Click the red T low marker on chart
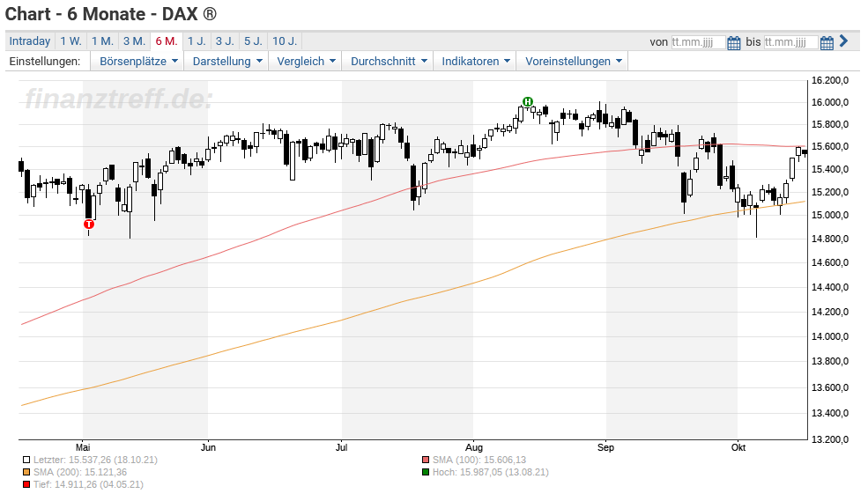The height and width of the screenshot is (501, 868). pyautogui.click(x=89, y=224)
